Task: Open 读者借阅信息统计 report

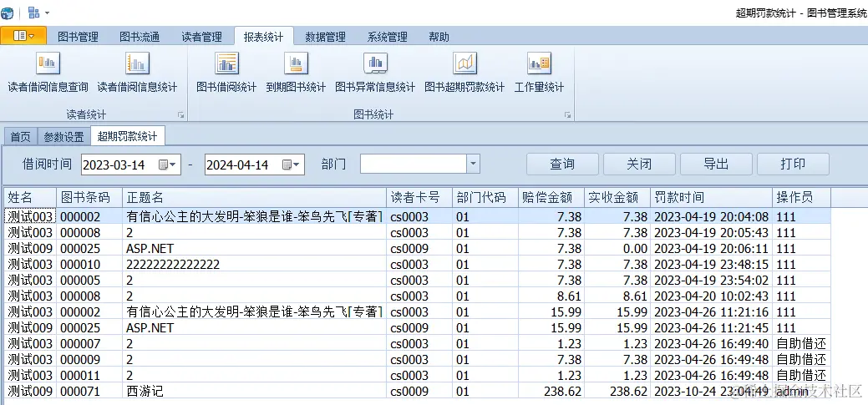Action: point(137,72)
